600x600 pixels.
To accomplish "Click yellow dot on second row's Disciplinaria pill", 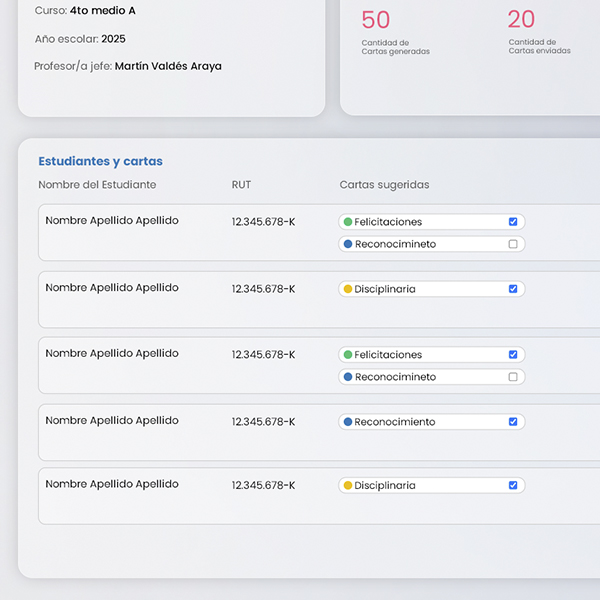I will click(x=348, y=289).
